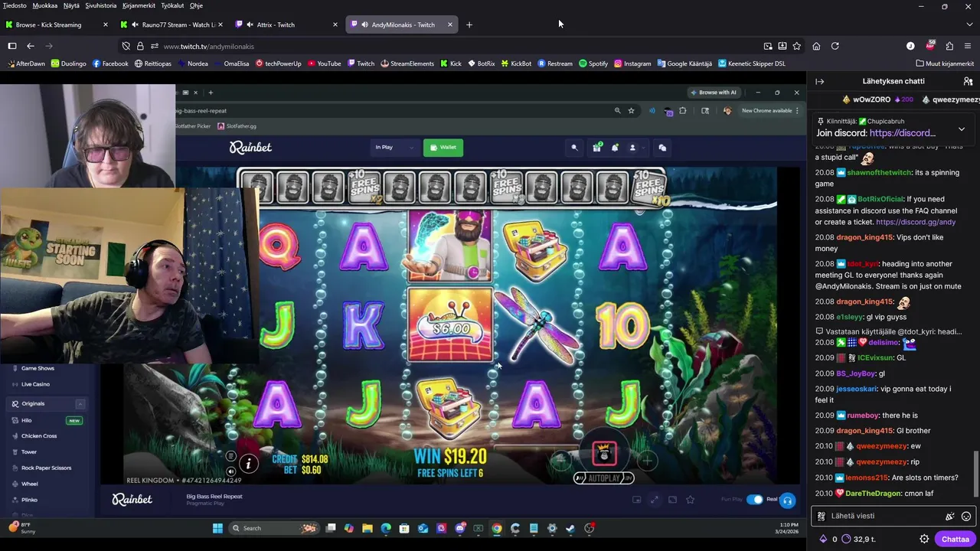The height and width of the screenshot is (551, 980).
Task: Click the bits balance diamond icon
Action: click(x=823, y=539)
